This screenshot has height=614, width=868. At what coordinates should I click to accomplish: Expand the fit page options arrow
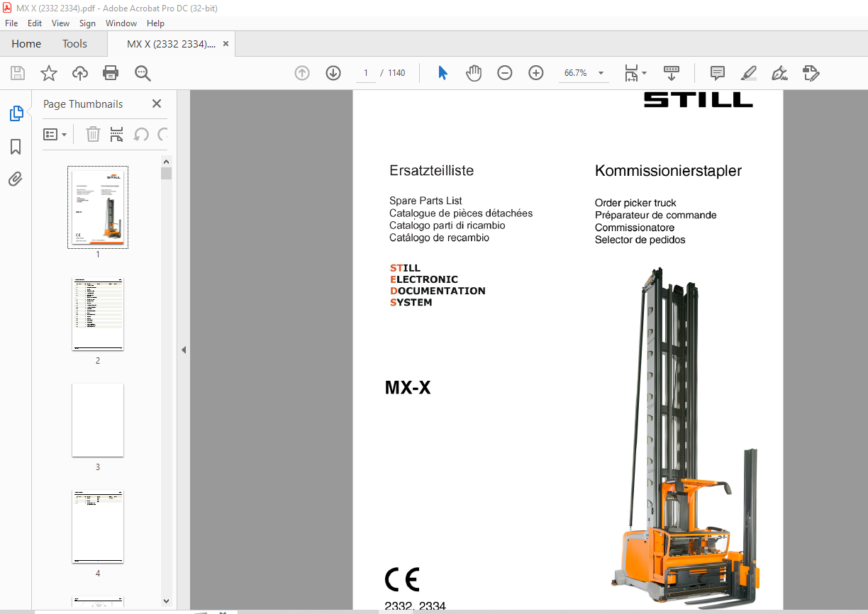[x=644, y=73]
